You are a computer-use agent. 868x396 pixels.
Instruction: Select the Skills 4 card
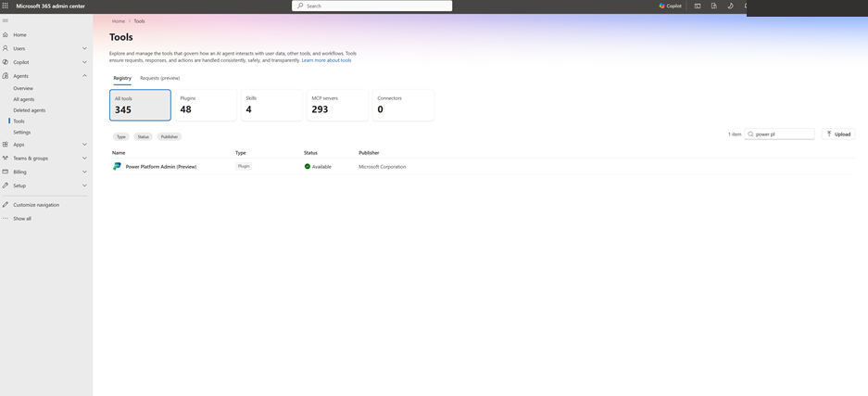(x=271, y=105)
